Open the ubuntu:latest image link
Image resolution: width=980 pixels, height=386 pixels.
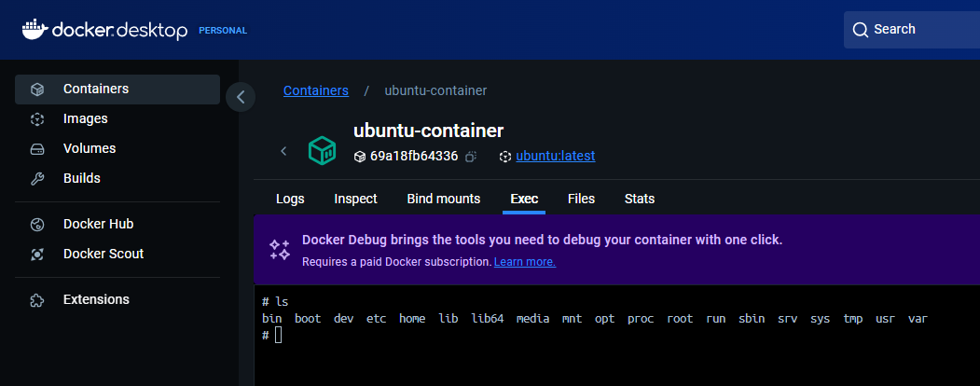tap(555, 156)
